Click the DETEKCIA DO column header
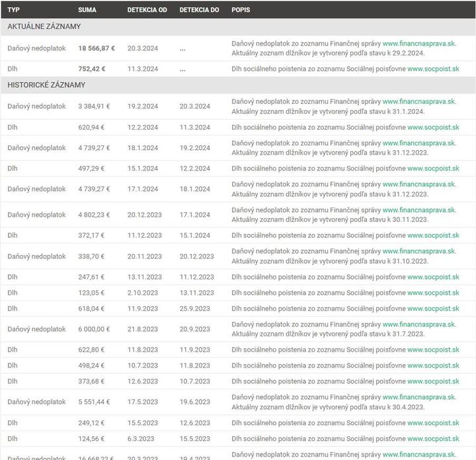The width and height of the screenshot is (476, 460). coord(199,10)
